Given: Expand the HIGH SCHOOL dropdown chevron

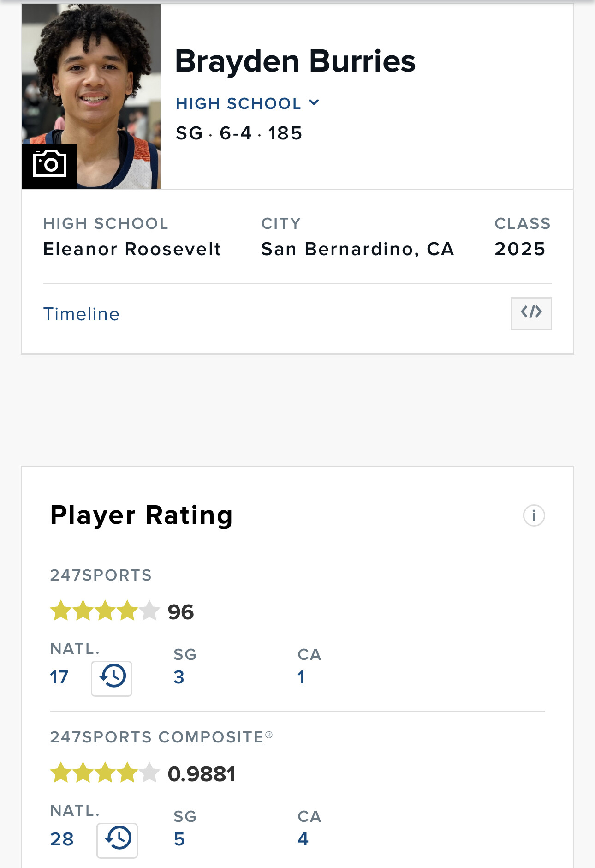Looking at the screenshot, I should [314, 102].
